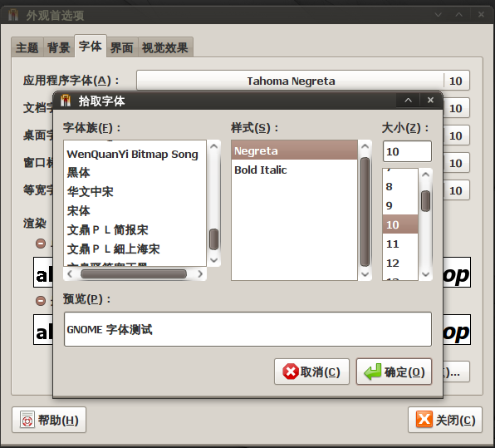Click the desktop font size 10 button
Screen dimensions: 495x448
pyautogui.click(x=456, y=135)
